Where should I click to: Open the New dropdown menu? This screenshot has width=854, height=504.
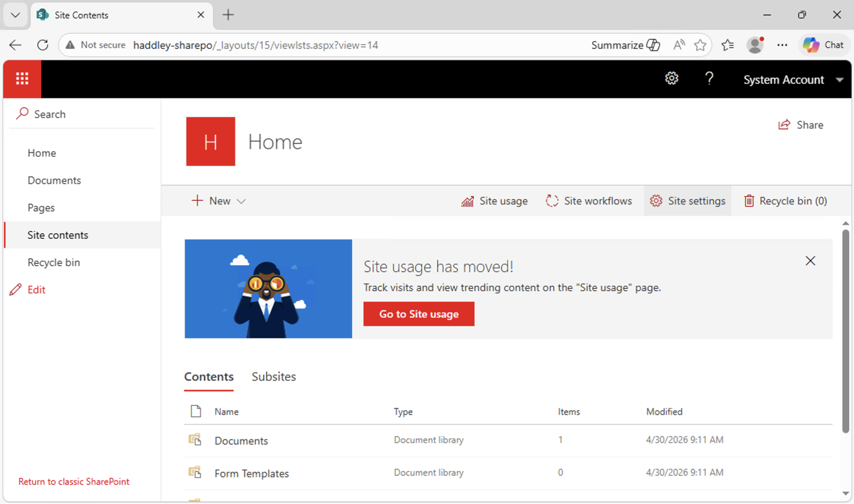click(218, 201)
